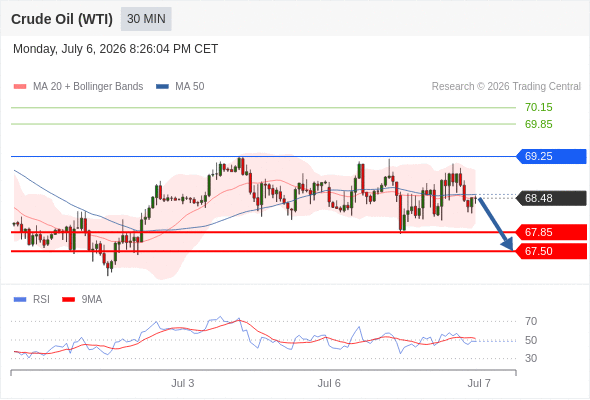Click the blue MA 50 legend swatch
The width and height of the screenshot is (590, 400).
[162, 87]
